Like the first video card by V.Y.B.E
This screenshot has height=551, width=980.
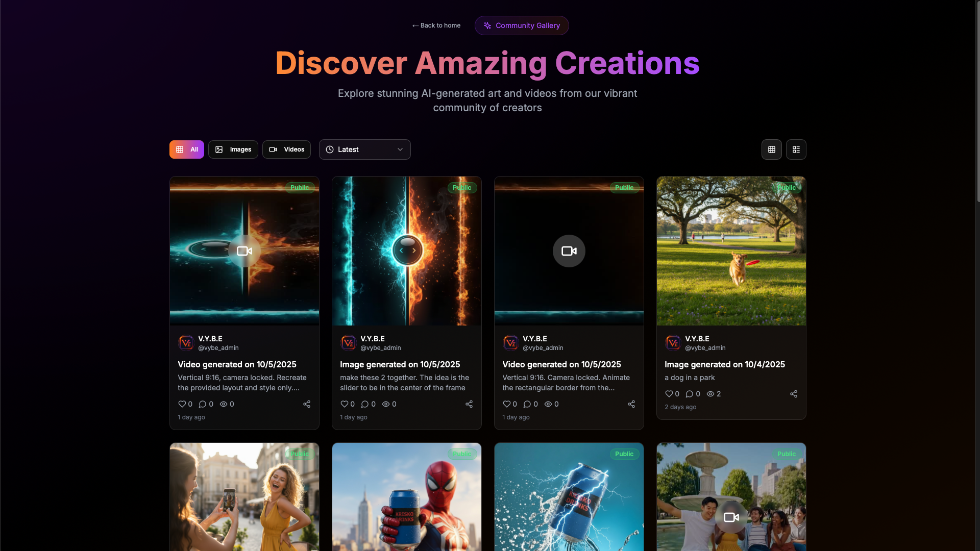[x=182, y=404]
